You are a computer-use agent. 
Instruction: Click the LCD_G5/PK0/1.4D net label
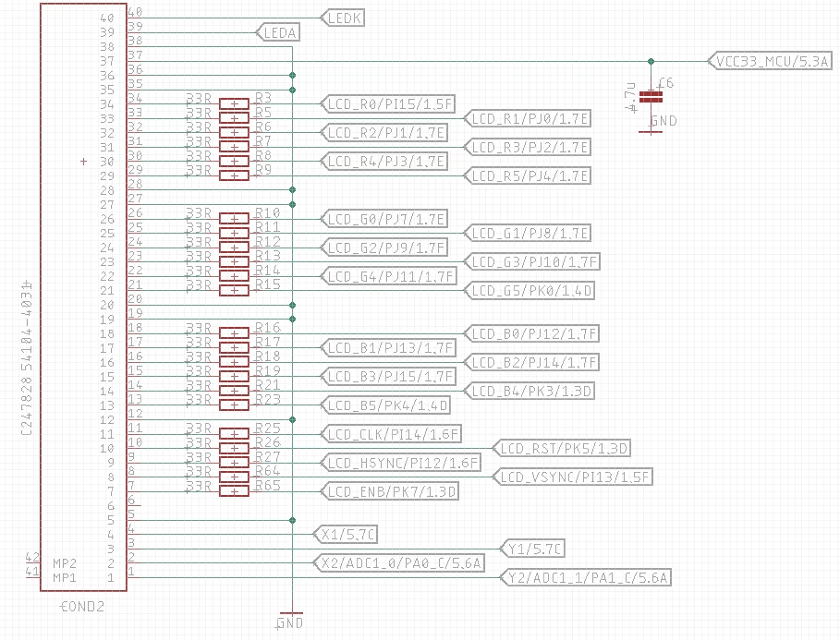530,291
